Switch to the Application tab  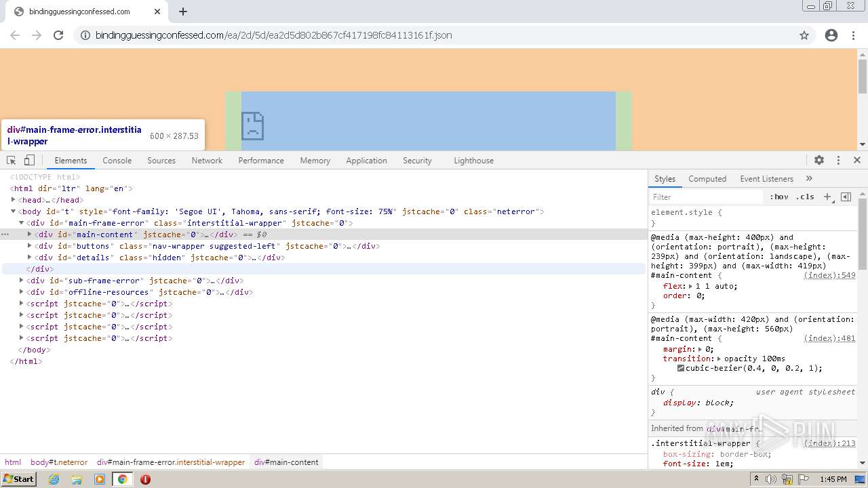pos(366,161)
